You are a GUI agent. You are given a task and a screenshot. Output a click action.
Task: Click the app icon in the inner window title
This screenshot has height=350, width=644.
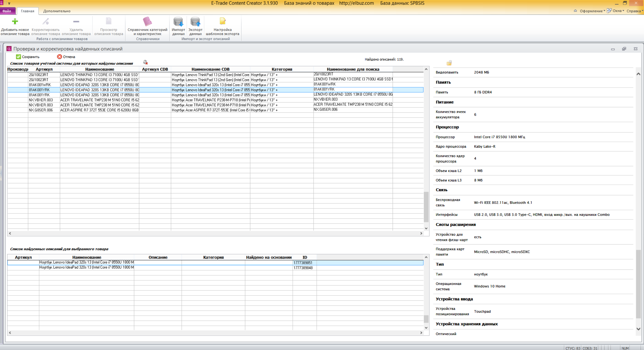(x=9, y=49)
